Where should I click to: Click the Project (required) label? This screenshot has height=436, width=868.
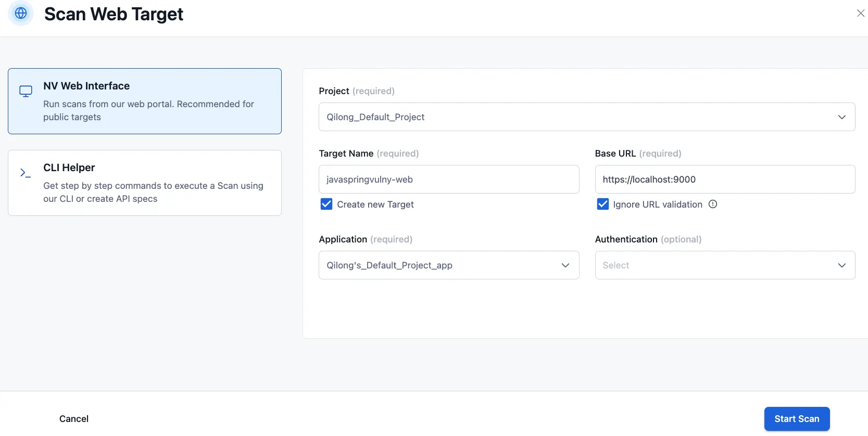pyautogui.click(x=357, y=91)
